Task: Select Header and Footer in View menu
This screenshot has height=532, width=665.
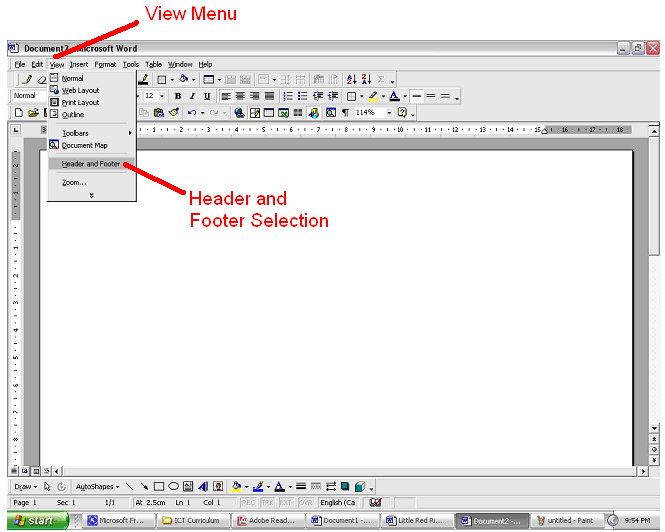Action: pos(92,164)
